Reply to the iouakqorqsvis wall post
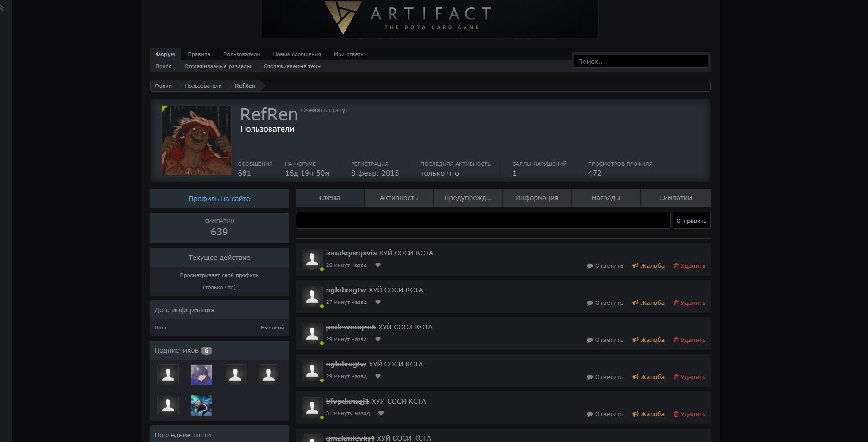This screenshot has height=442, width=868. pos(605,265)
